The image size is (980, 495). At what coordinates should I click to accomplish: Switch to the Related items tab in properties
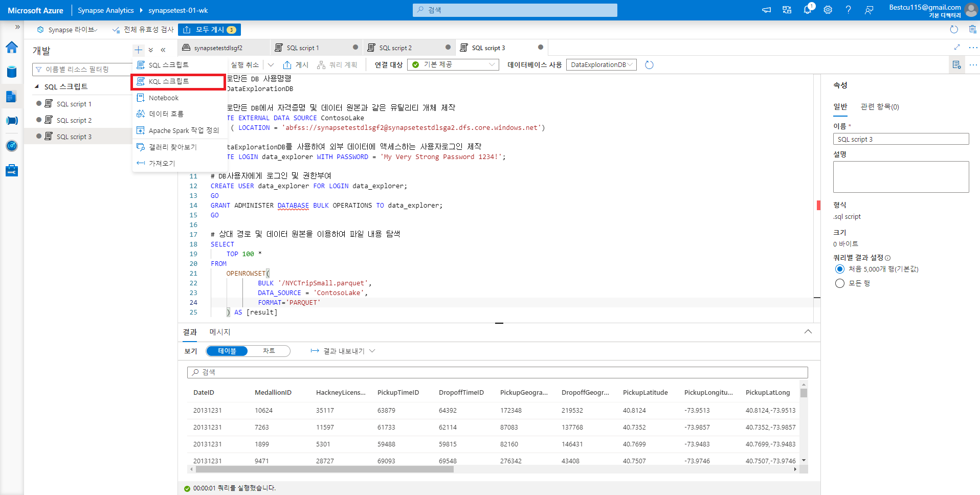(x=880, y=106)
